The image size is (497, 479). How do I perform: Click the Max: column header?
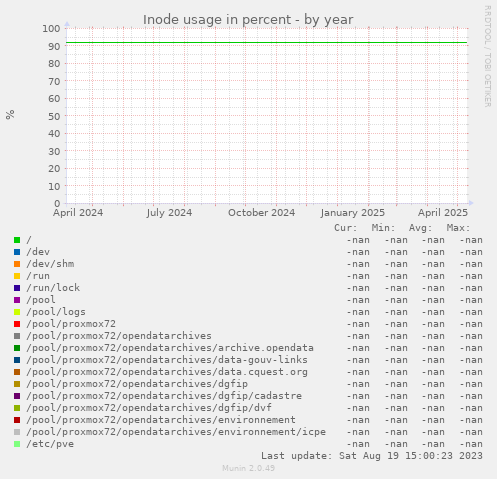click(458, 228)
